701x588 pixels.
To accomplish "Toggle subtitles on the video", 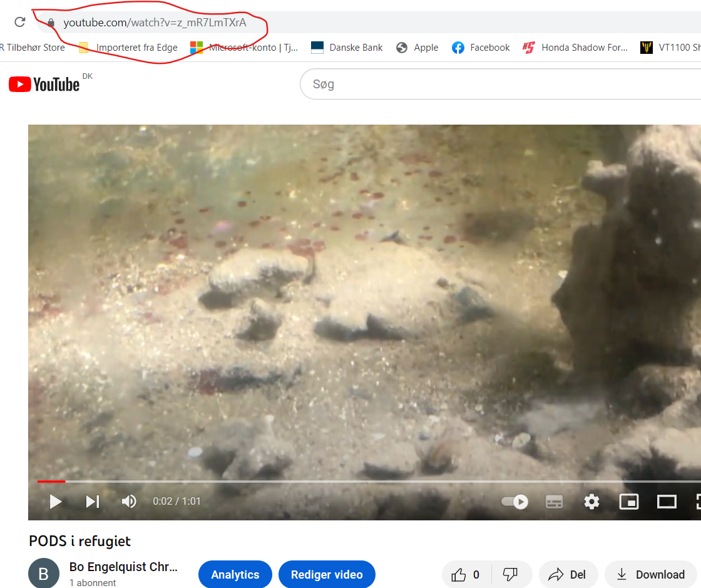I will (554, 502).
